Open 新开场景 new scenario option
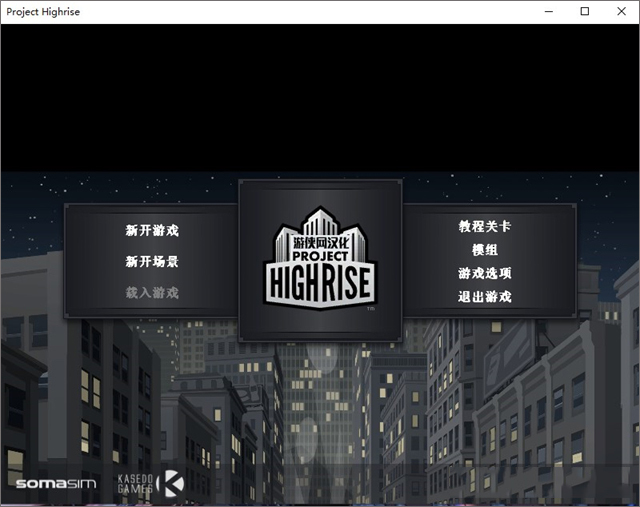This screenshot has width=640, height=507. 152,261
